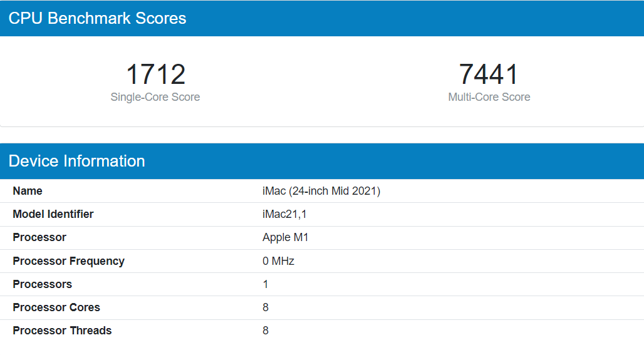
Task: Select the iMac (24-inch Mid 2021) value
Action: click(x=321, y=191)
